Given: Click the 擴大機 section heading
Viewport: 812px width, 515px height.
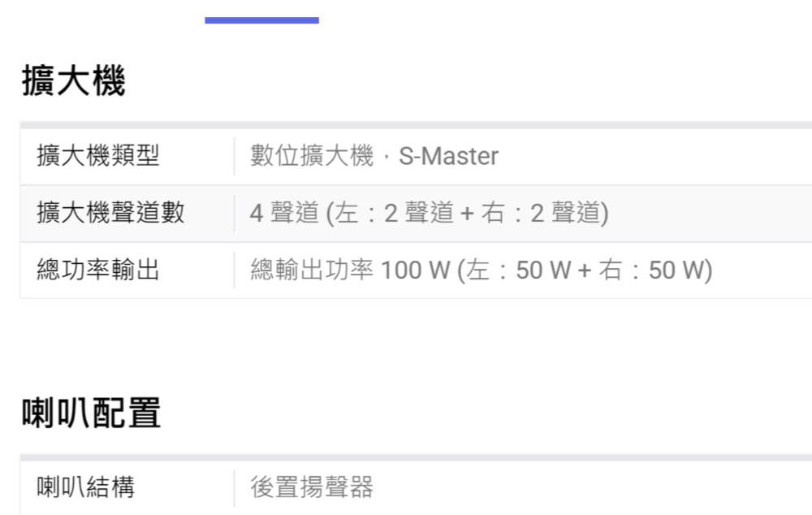Looking at the screenshot, I should pos(73,82).
